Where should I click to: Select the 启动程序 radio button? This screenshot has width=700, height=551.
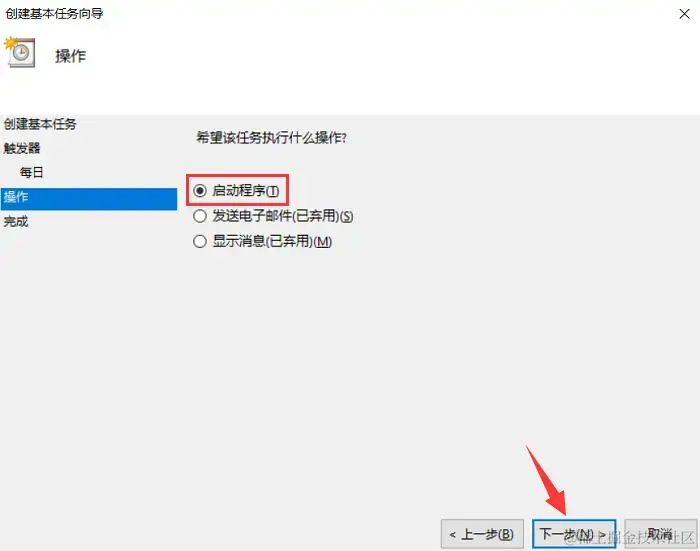(200, 191)
